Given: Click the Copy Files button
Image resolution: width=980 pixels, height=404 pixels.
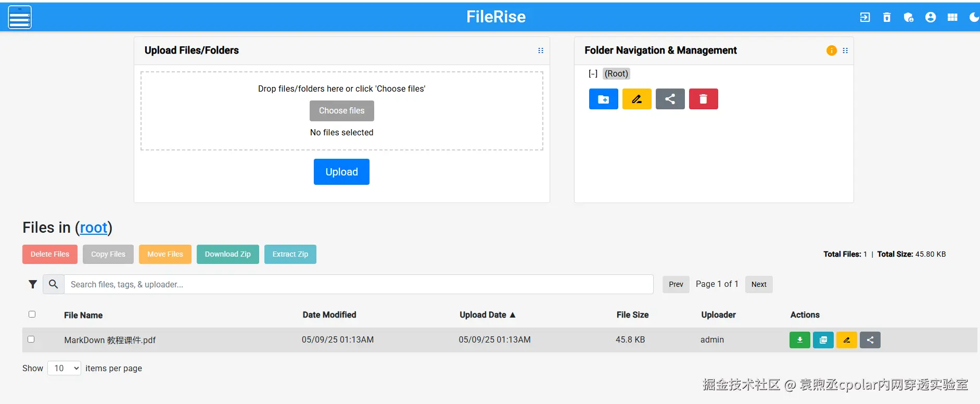Looking at the screenshot, I should 108,254.
